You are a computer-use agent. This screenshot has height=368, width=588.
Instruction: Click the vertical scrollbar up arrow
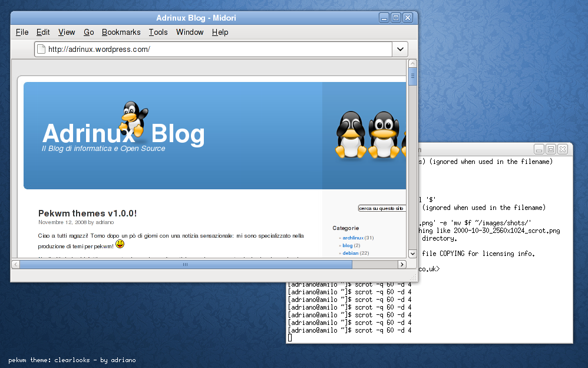(x=412, y=64)
